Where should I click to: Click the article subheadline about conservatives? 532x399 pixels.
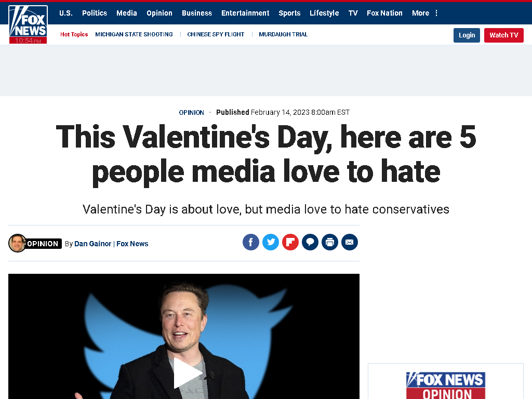(x=266, y=209)
